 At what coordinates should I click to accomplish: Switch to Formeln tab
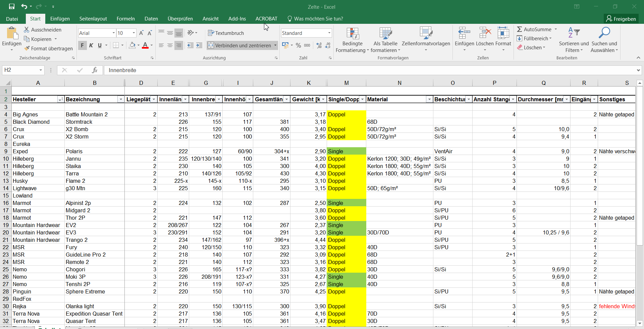(x=126, y=19)
